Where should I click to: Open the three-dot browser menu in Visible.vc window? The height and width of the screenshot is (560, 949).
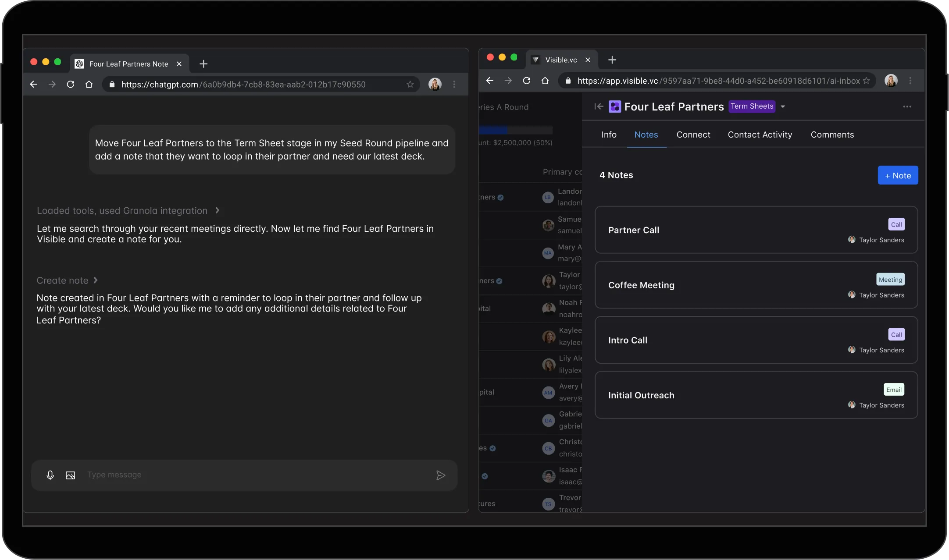pos(910,81)
